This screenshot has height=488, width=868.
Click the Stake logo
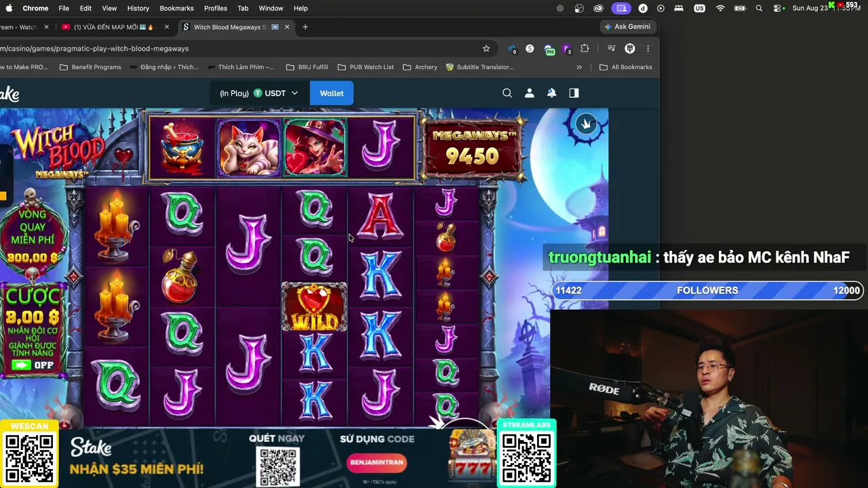click(9, 94)
